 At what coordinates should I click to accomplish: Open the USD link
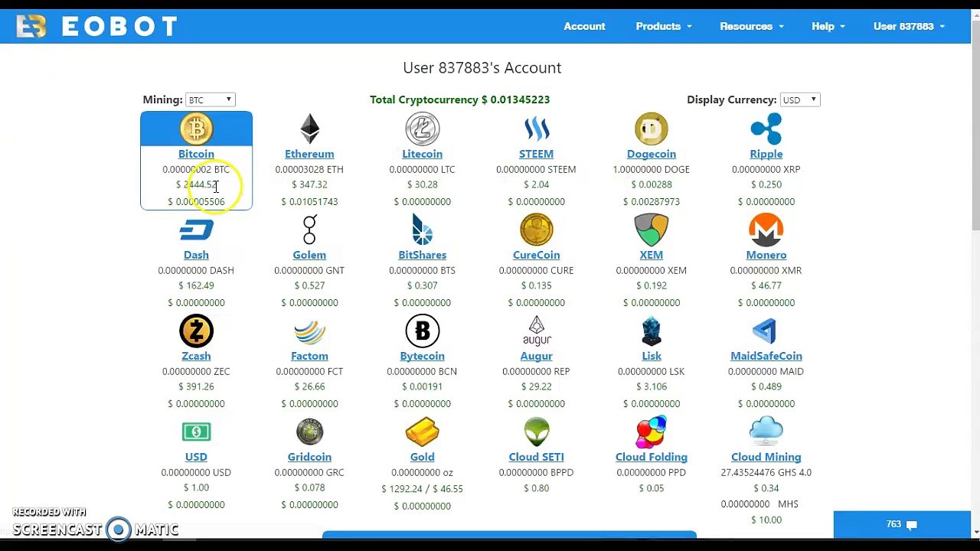coord(196,457)
